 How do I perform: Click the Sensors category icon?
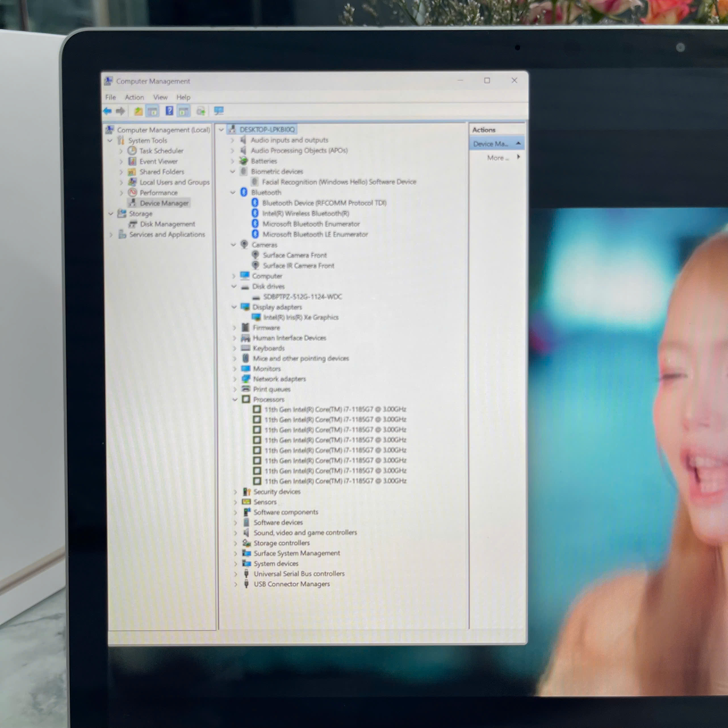coord(246,502)
